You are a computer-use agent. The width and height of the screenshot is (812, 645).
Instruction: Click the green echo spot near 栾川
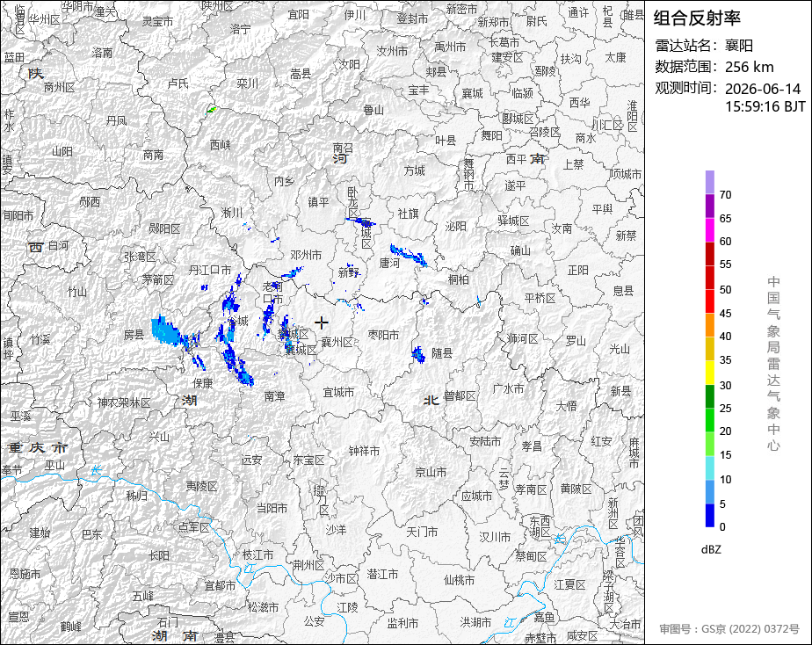[211, 109]
